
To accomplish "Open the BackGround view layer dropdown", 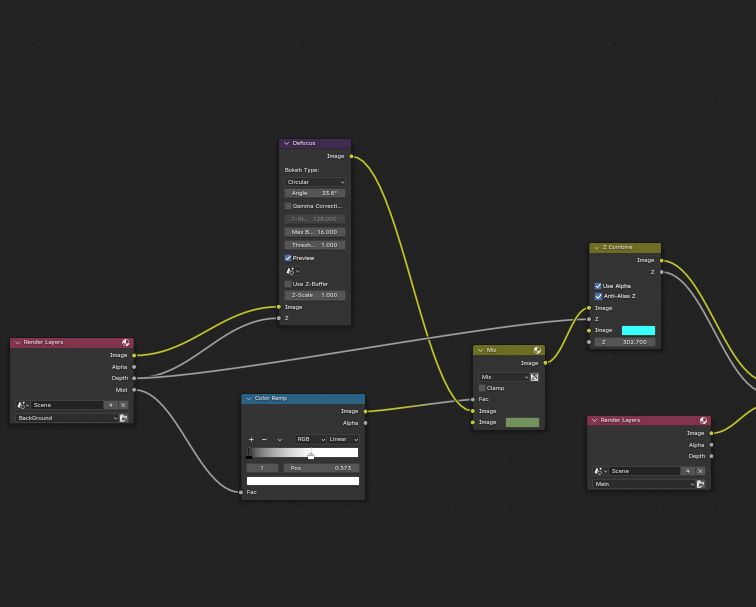I will click(x=66, y=418).
